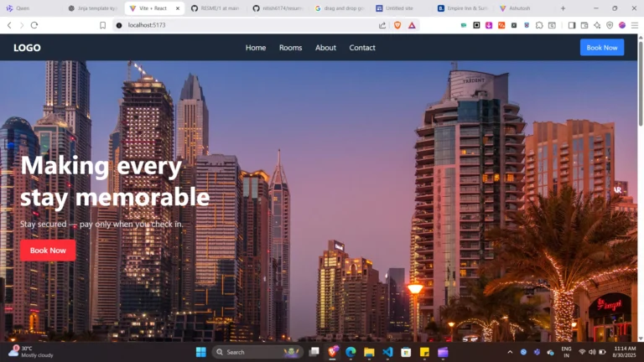Click the Windows Start button
Image resolution: width=644 pixels, height=362 pixels.
200,352
